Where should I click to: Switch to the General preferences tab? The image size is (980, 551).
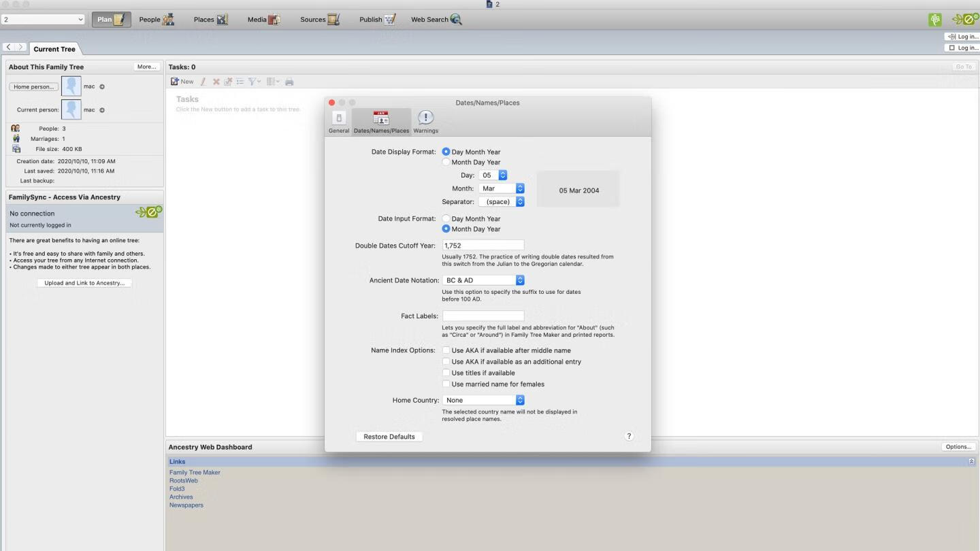click(338, 120)
